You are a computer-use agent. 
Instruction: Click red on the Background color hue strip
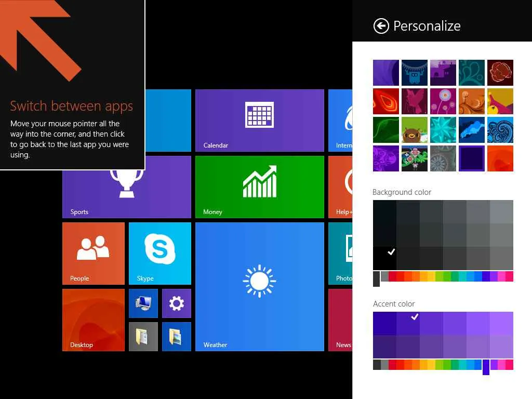(x=393, y=276)
